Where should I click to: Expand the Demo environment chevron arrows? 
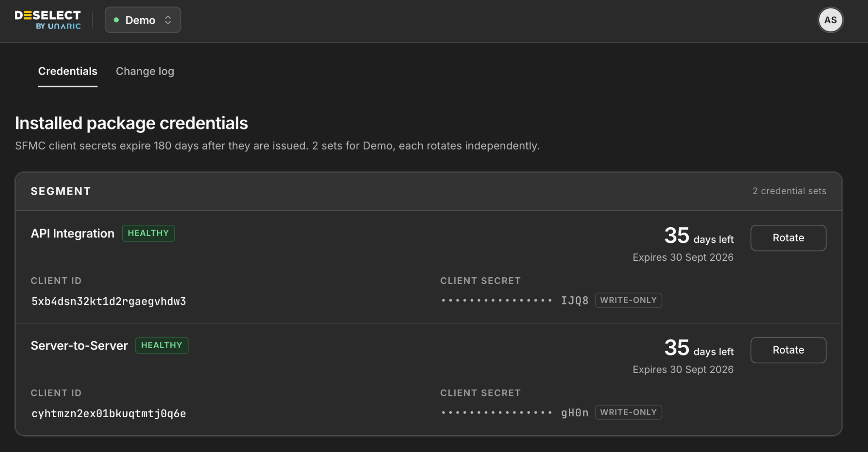pos(168,20)
